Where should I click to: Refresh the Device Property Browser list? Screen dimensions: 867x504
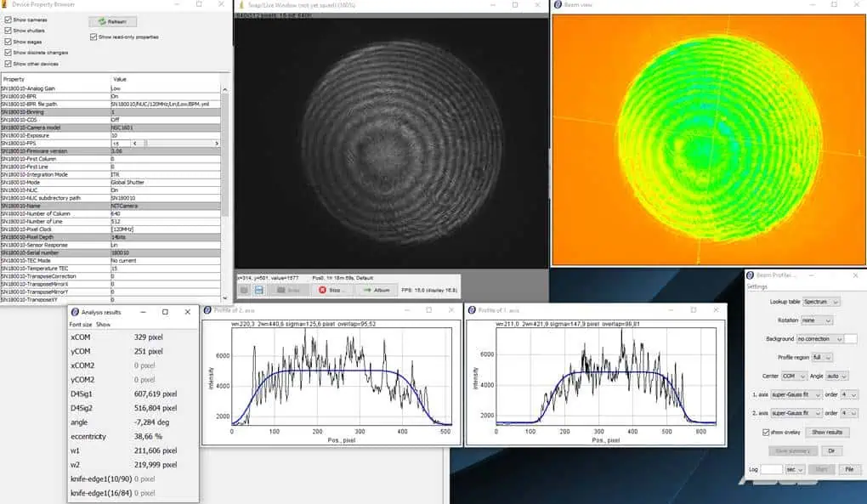click(113, 21)
